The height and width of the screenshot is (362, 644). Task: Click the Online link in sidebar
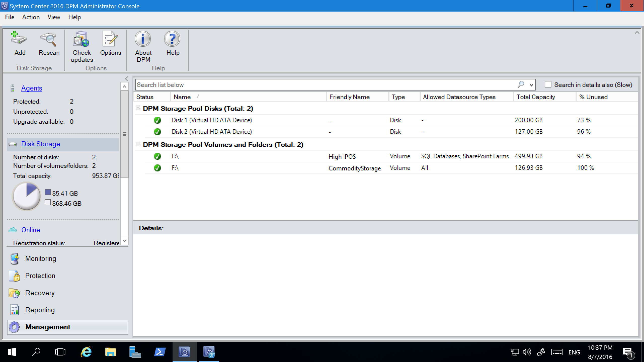pyautogui.click(x=30, y=230)
